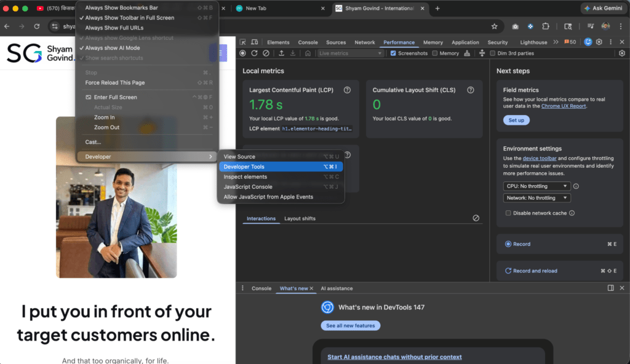The height and width of the screenshot is (364, 630).
Task: Reload the page with the browser reload button
Action: point(36,26)
